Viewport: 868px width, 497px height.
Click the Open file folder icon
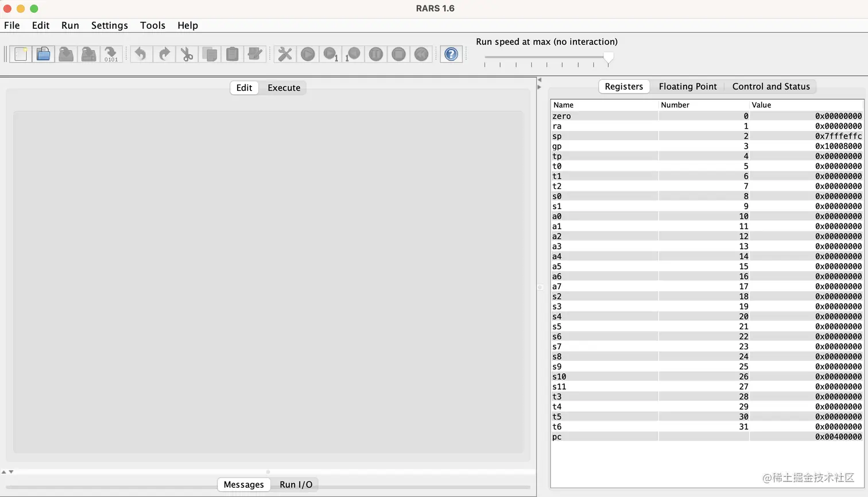point(43,54)
